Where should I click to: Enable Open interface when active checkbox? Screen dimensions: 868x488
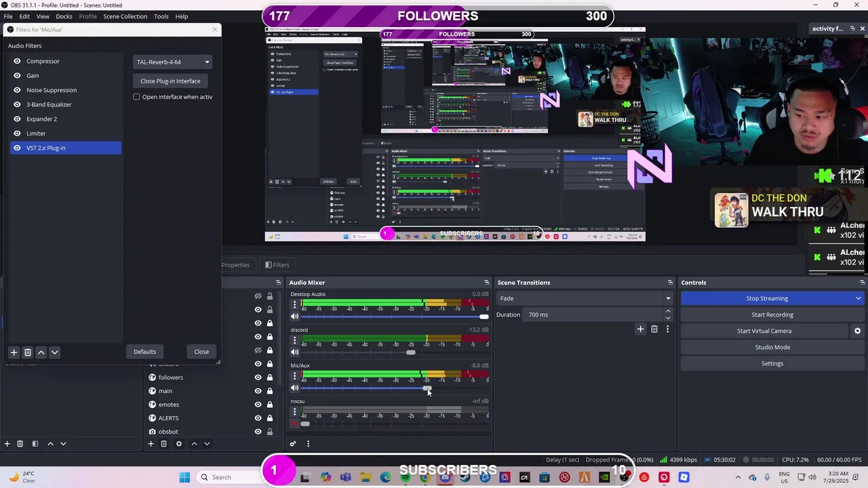pos(136,97)
